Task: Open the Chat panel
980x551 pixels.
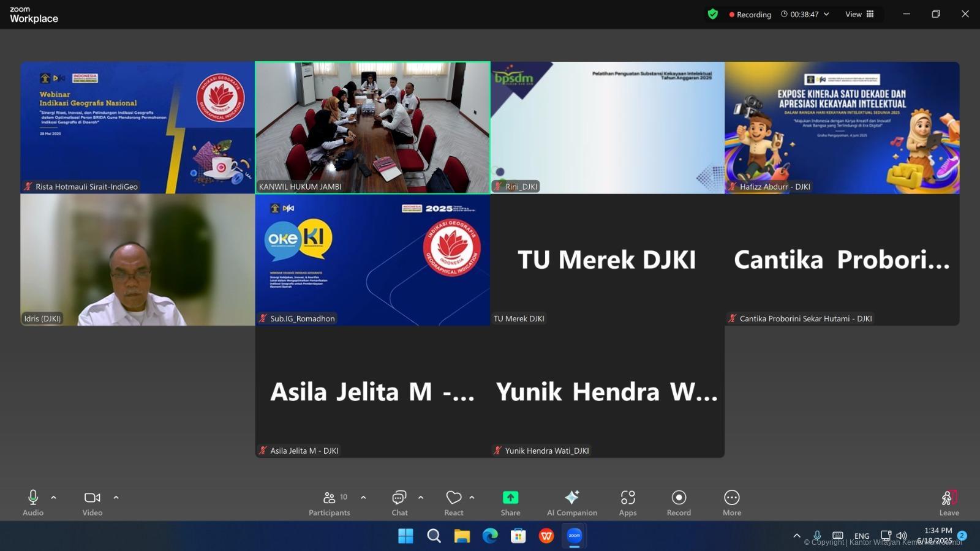Action: click(399, 503)
